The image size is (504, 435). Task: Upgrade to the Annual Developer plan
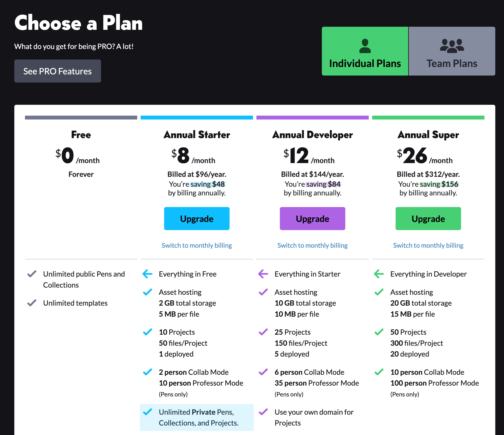(x=312, y=219)
